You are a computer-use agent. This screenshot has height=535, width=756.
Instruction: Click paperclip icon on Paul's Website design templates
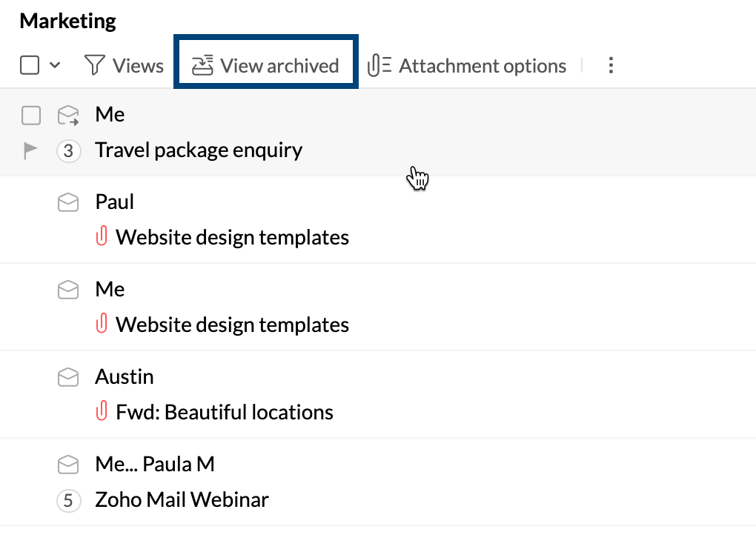(x=102, y=237)
